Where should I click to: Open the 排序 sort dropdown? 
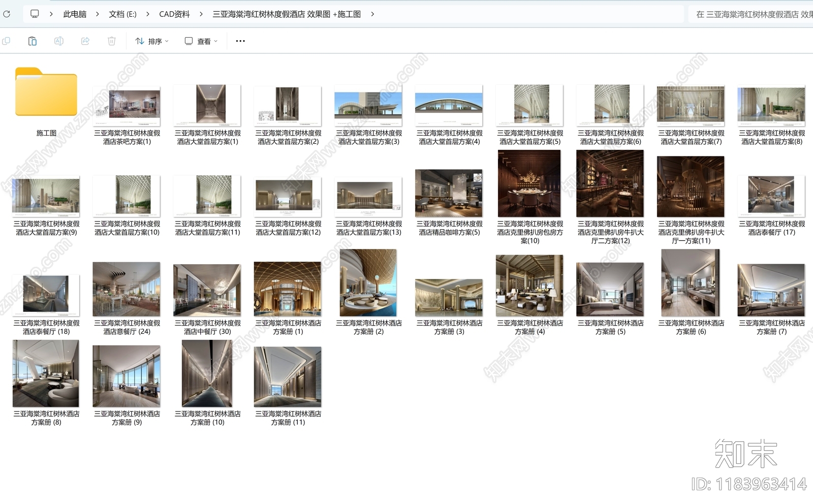tap(152, 41)
